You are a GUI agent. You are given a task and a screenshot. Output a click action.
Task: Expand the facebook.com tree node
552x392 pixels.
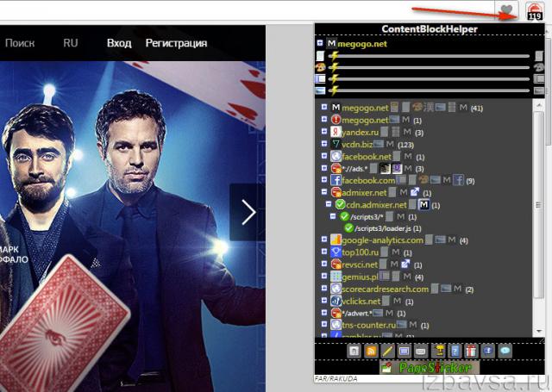coord(324,180)
